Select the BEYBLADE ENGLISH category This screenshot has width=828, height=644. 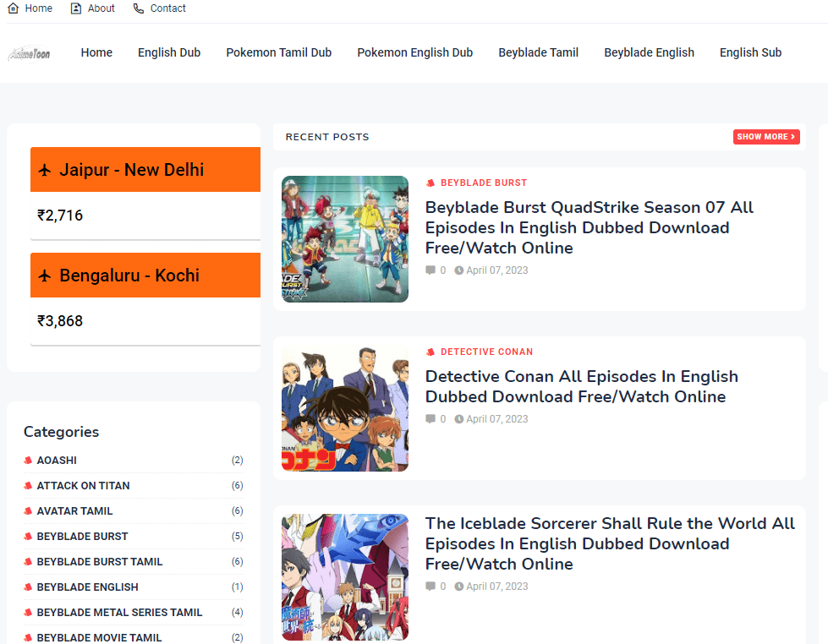point(87,587)
